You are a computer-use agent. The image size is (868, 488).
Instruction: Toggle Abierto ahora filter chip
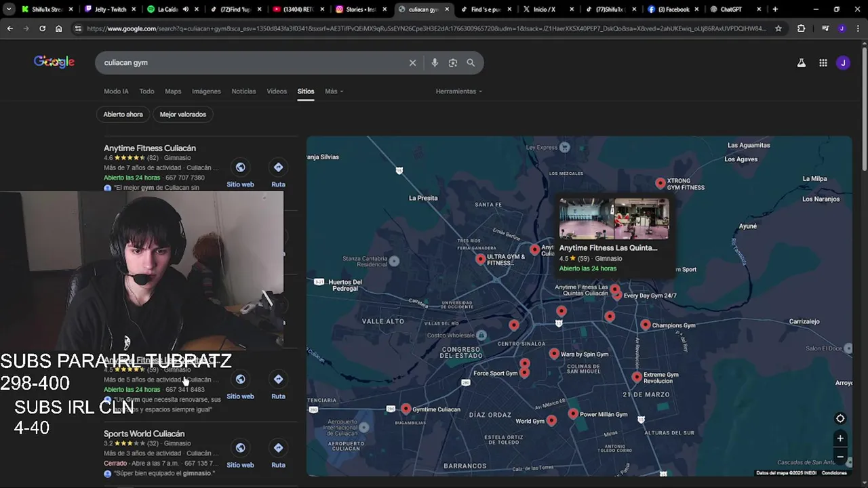[x=123, y=115]
